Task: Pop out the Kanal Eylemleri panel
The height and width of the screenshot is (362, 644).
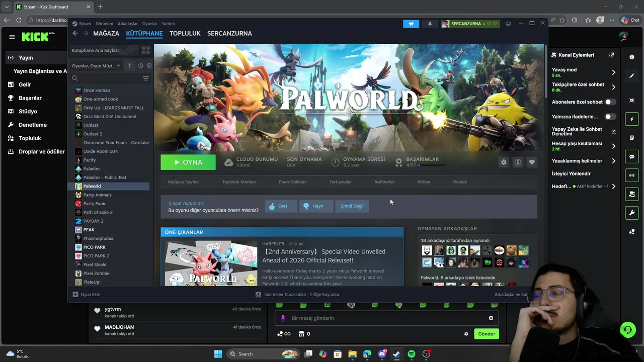Action: (612, 55)
